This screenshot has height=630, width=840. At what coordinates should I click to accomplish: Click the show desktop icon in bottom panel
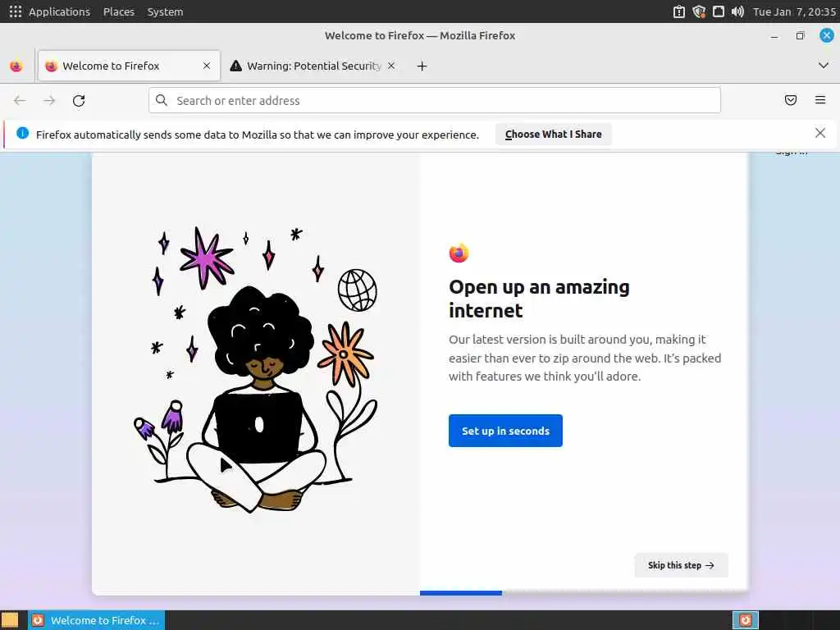point(10,620)
